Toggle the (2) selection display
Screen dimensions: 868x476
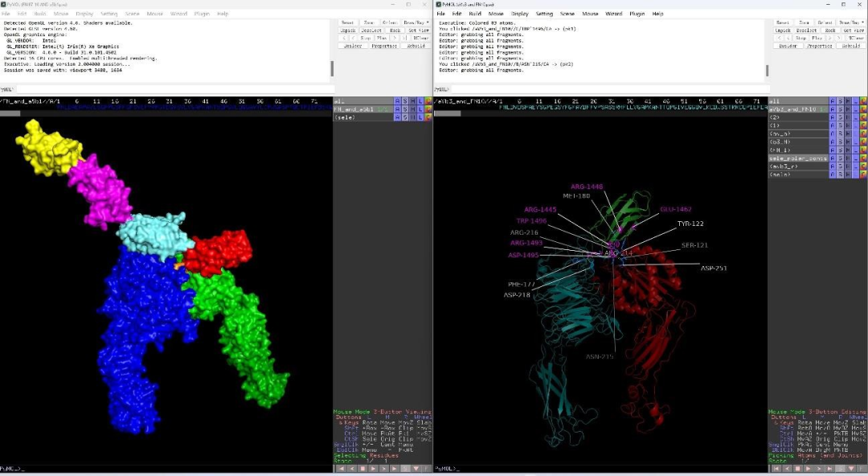tap(798, 117)
